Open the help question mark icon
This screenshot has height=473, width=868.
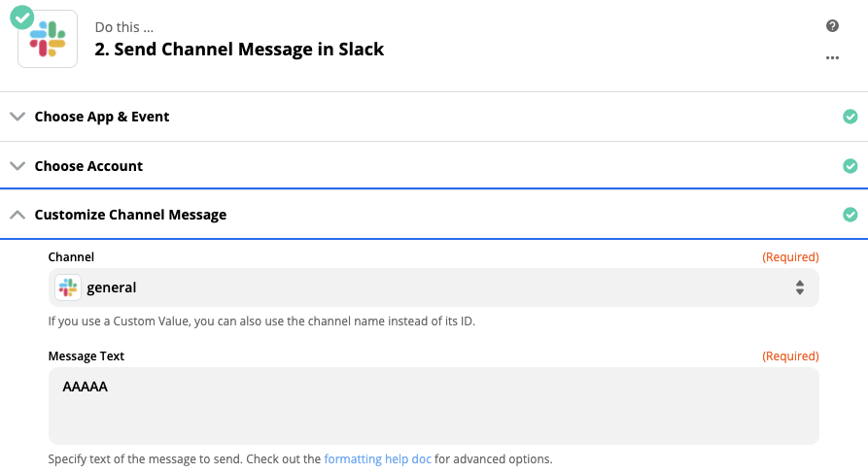point(832,26)
